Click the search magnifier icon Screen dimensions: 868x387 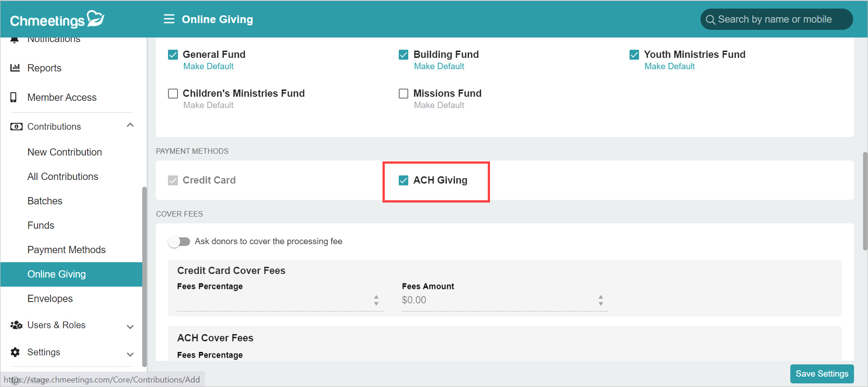tap(710, 20)
